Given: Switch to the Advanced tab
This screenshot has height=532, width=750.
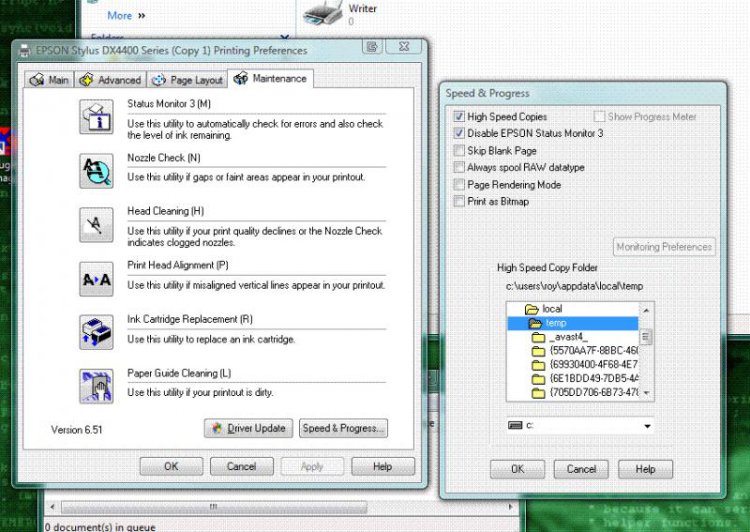Looking at the screenshot, I should click(x=110, y=80).
